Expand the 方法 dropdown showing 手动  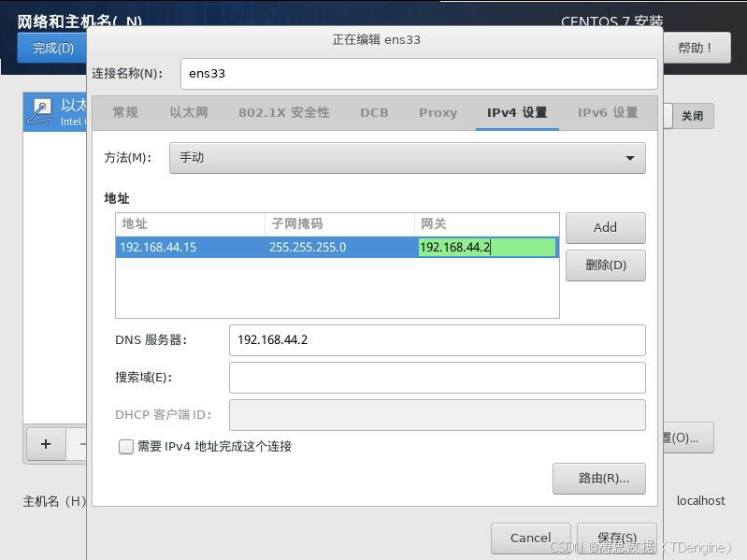pyautogui.click(x=408, y=158)
